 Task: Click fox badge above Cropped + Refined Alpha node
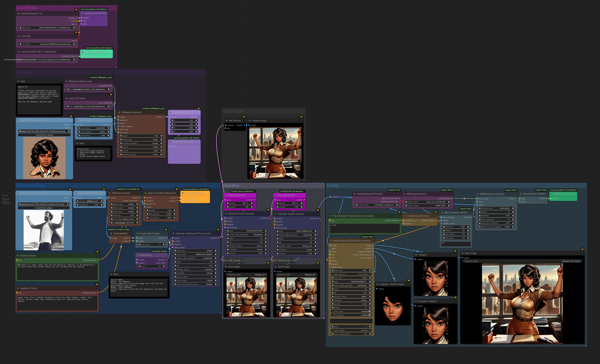(x=409, y=280)
